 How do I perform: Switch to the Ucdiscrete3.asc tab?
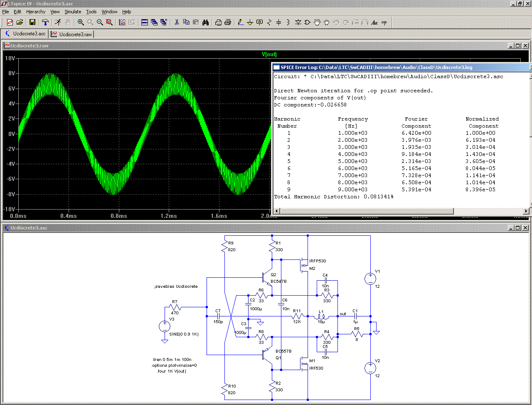click(25, 34)
